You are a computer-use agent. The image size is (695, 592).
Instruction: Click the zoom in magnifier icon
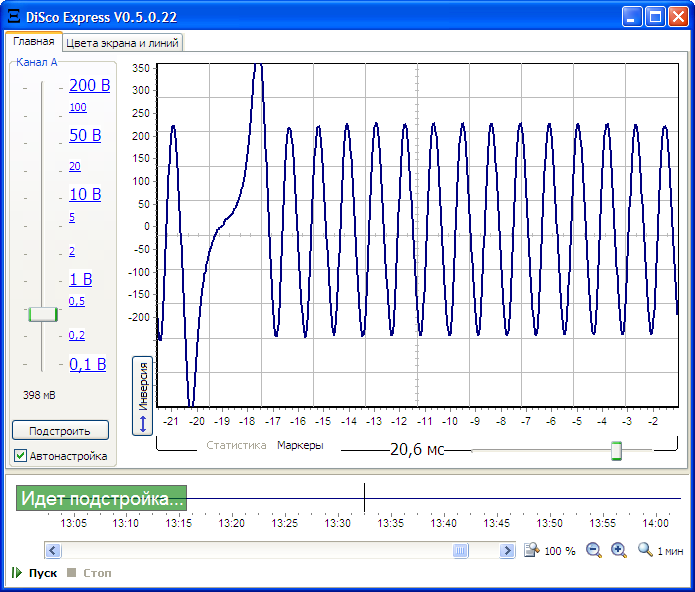(618, 550)
